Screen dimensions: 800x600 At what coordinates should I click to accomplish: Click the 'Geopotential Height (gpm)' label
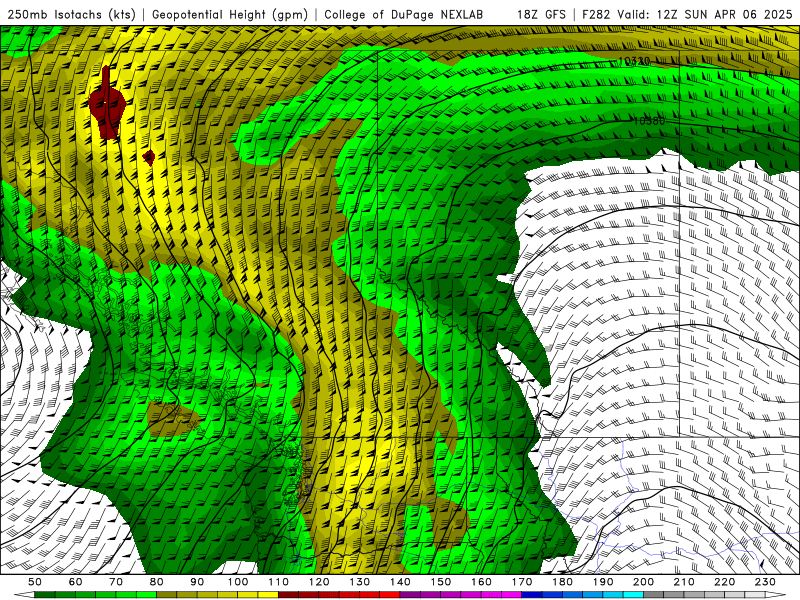[230, 14]
